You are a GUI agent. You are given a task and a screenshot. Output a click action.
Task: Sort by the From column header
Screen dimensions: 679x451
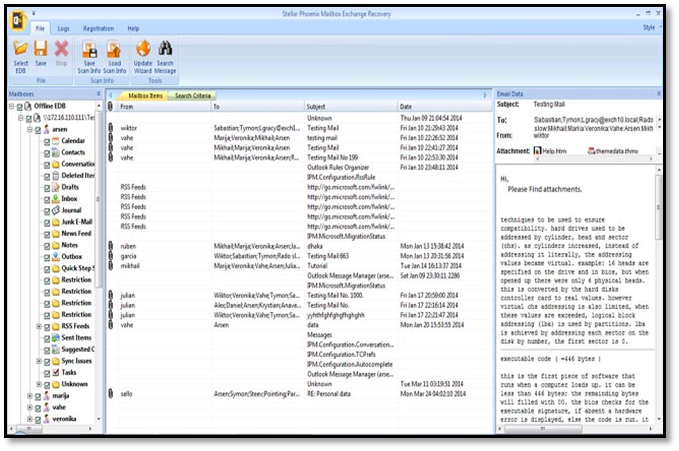(x=163, y=107)
